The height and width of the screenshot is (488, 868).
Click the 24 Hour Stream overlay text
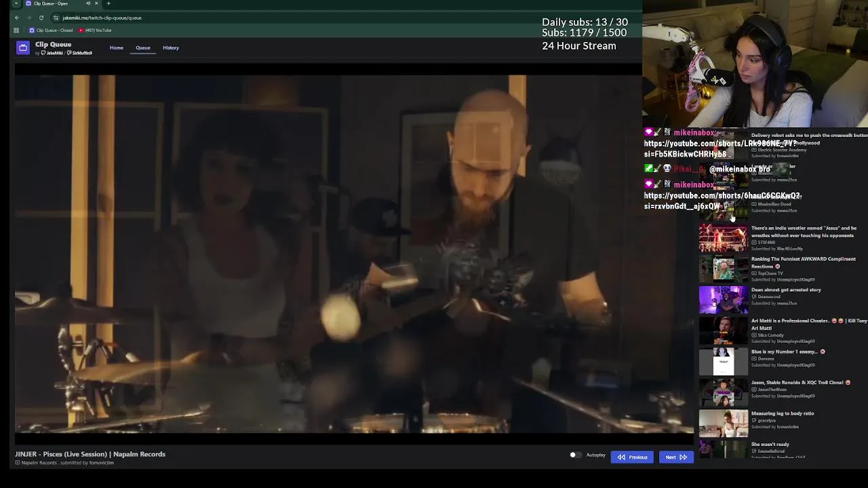click(x=579, y=46)
